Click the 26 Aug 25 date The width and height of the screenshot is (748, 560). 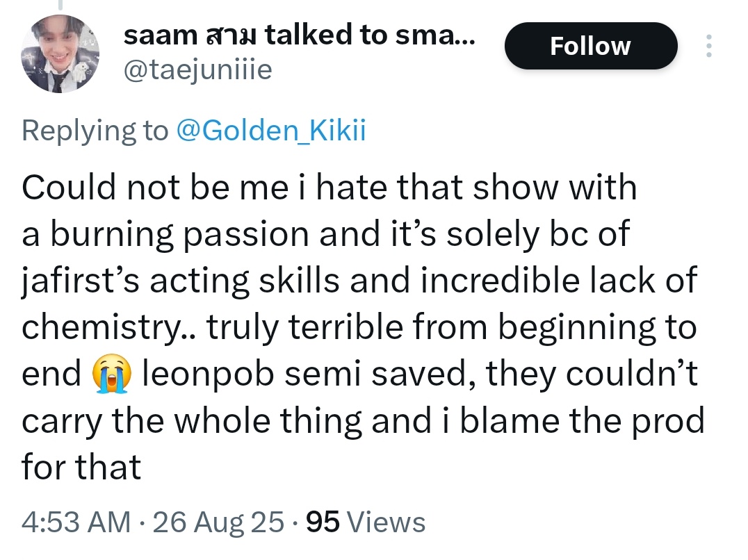tap(218, 522)
